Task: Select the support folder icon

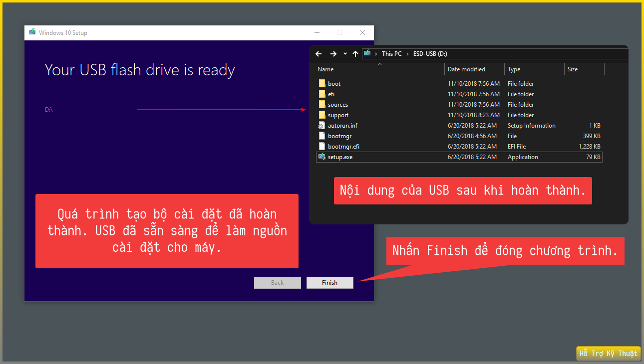Action: tap(322, 115)
